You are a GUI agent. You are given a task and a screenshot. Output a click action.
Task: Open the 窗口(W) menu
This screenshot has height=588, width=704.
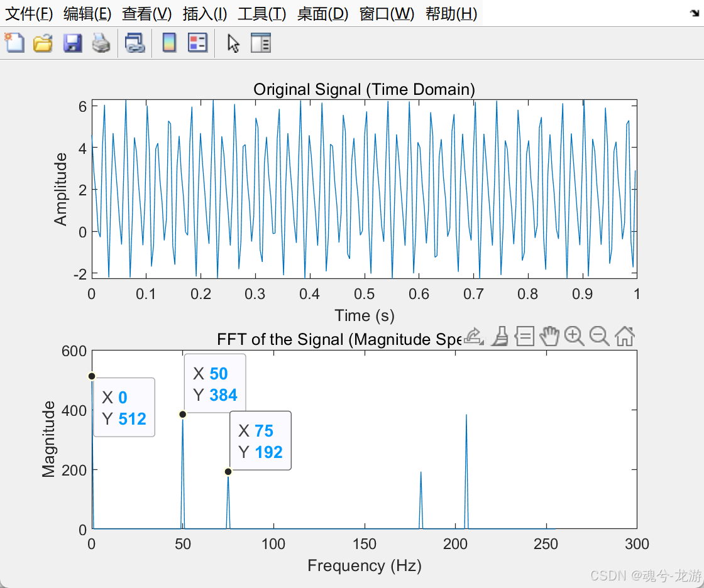click(387, 14)
